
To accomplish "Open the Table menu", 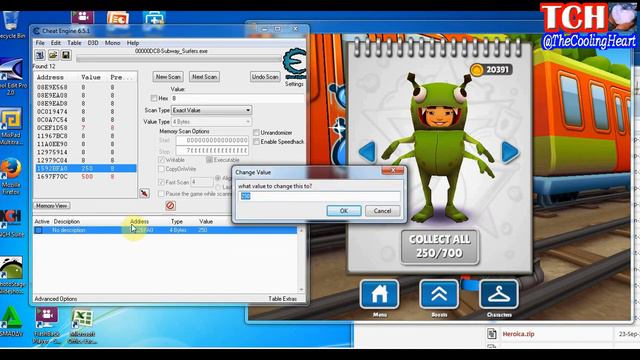I will pos(74,43).
